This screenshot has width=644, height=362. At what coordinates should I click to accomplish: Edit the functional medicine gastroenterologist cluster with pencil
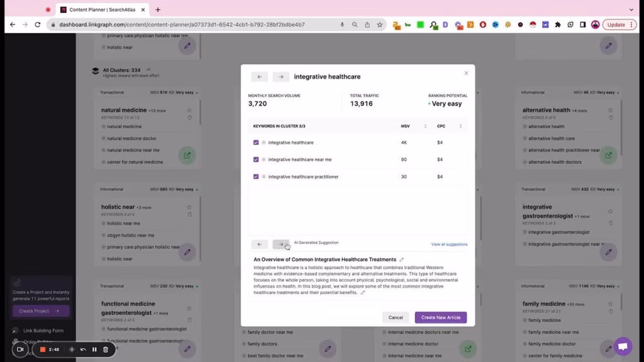(187, 349)
